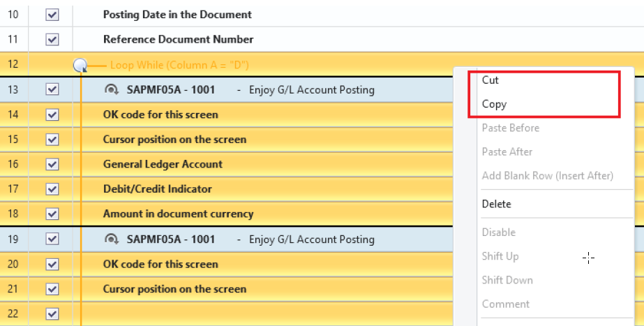This screenshot has height=326, width=644.
Task: Uncheck the General Ledger Account checkbox
Action: [x=52, y=164]
